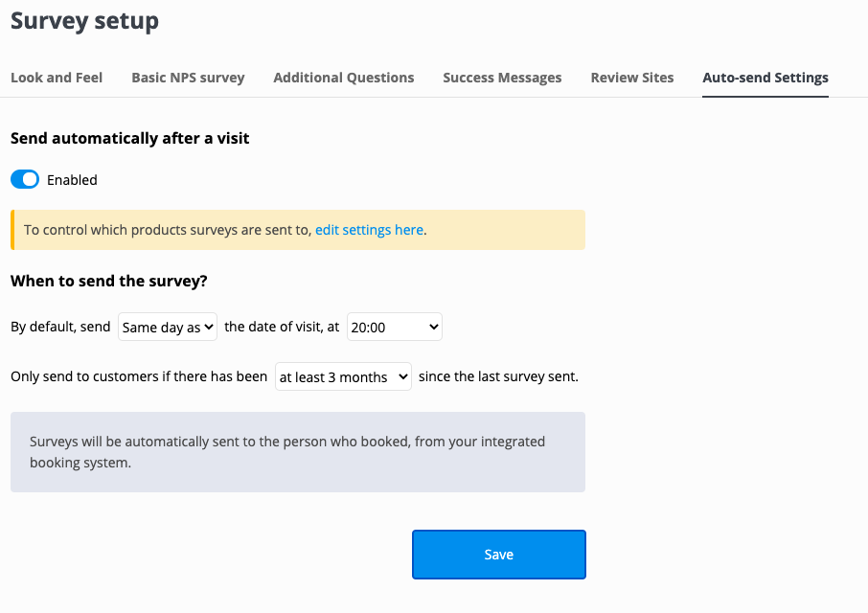Screen dimensions: 868x613
Task: Click the Auto-send Settings tab
Action: 765,78
